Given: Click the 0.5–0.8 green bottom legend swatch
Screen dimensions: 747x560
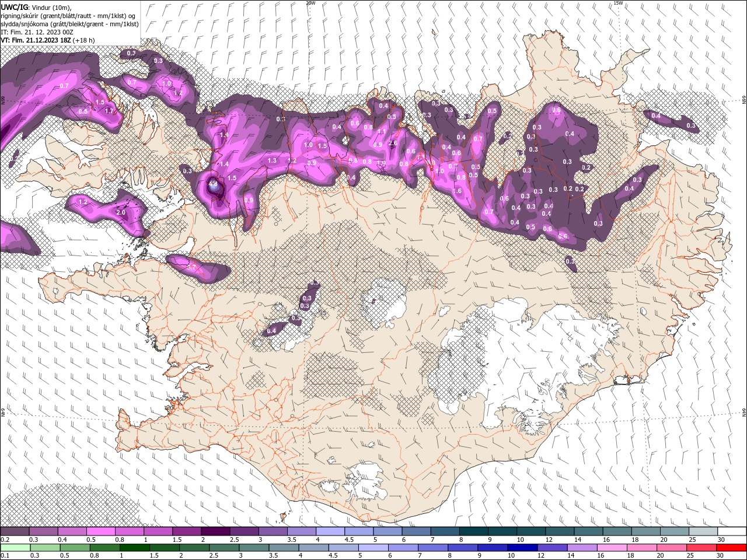Looking at the screenshot, I should coord(75,548).
